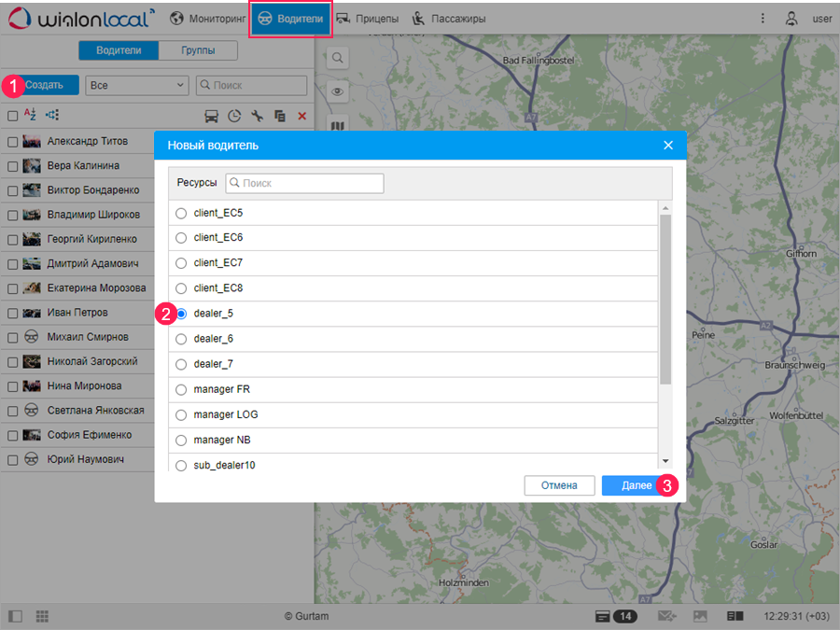Close the Новый водитель dialog
Viewport: 840px width, 630px height.
click(x=667, y=146)
